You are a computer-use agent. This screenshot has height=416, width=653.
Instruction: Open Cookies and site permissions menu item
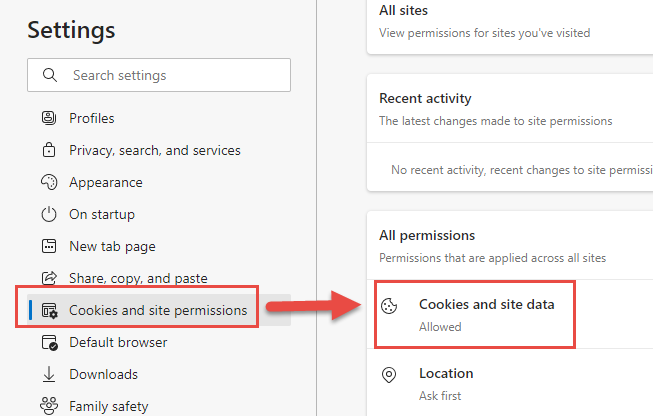click(159, 310)
